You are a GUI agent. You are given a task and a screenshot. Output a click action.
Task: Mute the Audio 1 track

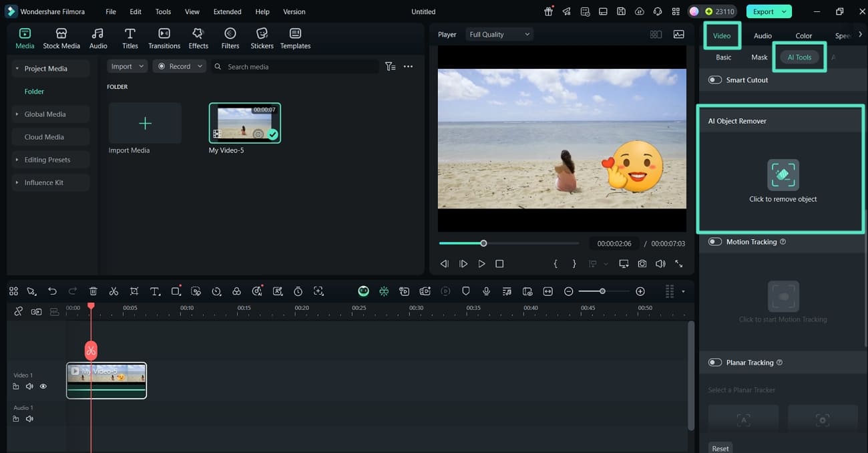tap(29, 419)
